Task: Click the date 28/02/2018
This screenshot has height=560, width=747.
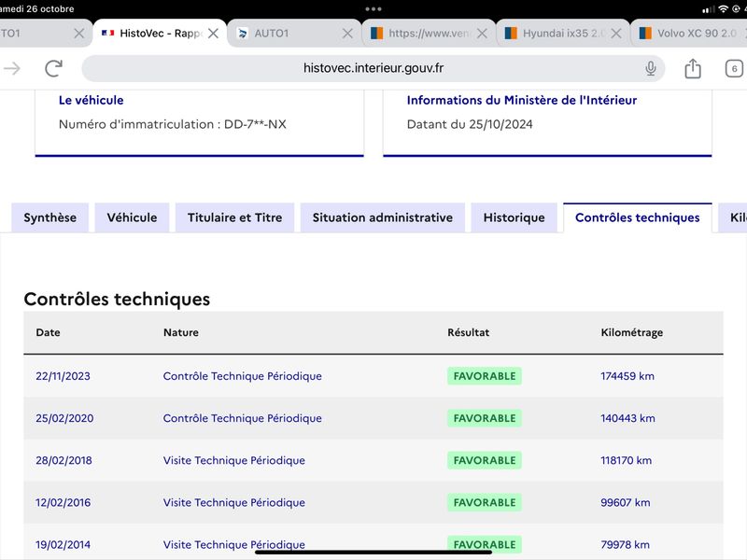Action: [63, 460]
